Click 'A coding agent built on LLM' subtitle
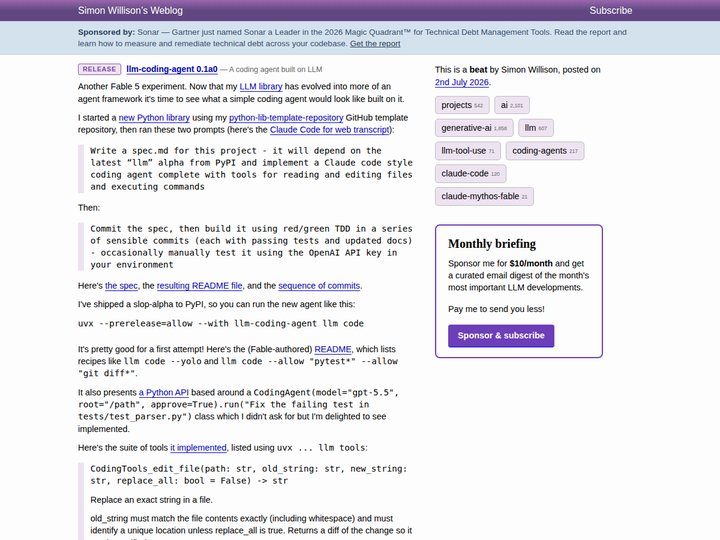The image size is (720, 540). 276,69
